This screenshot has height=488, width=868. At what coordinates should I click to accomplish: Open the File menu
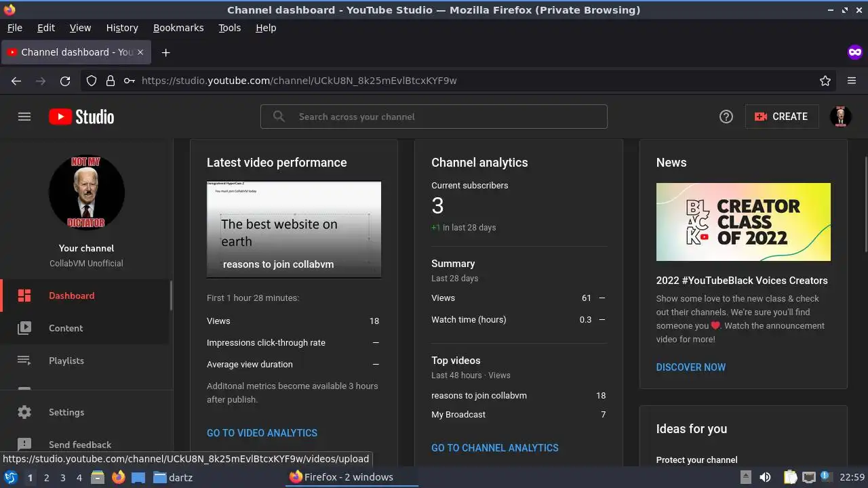pos(15,28)
